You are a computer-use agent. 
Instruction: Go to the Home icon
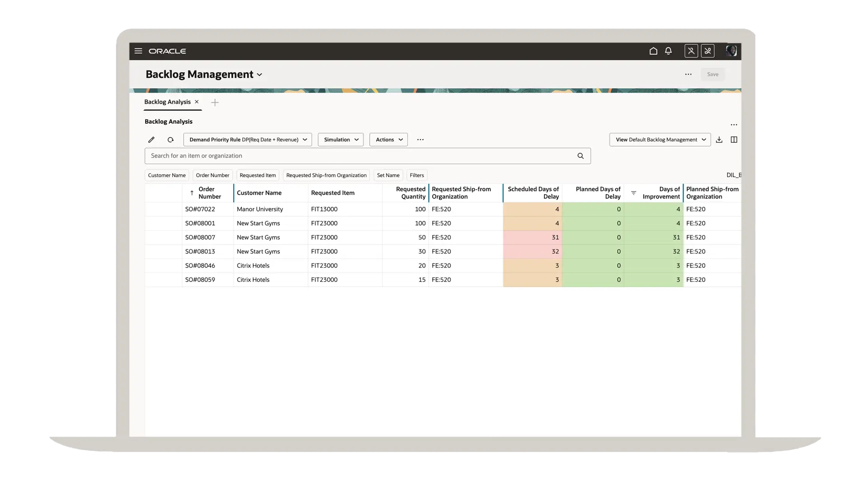pyautogui.click(x=653, y=51)
